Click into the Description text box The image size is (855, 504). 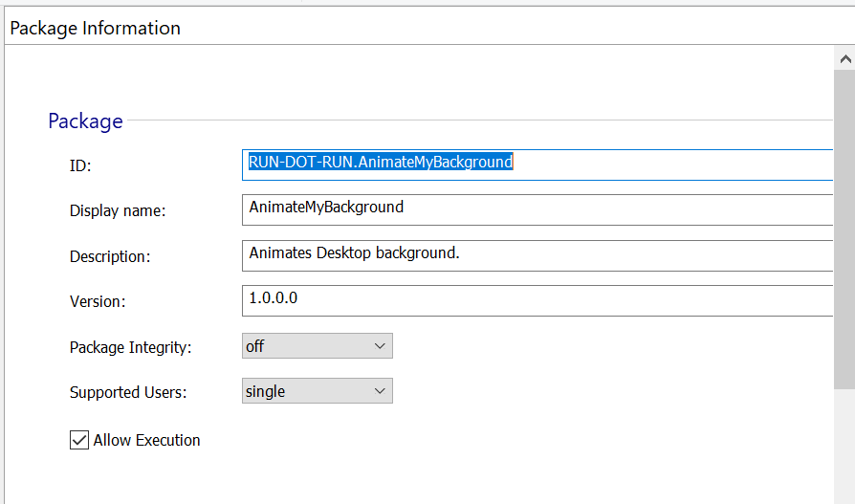point(537,254)
